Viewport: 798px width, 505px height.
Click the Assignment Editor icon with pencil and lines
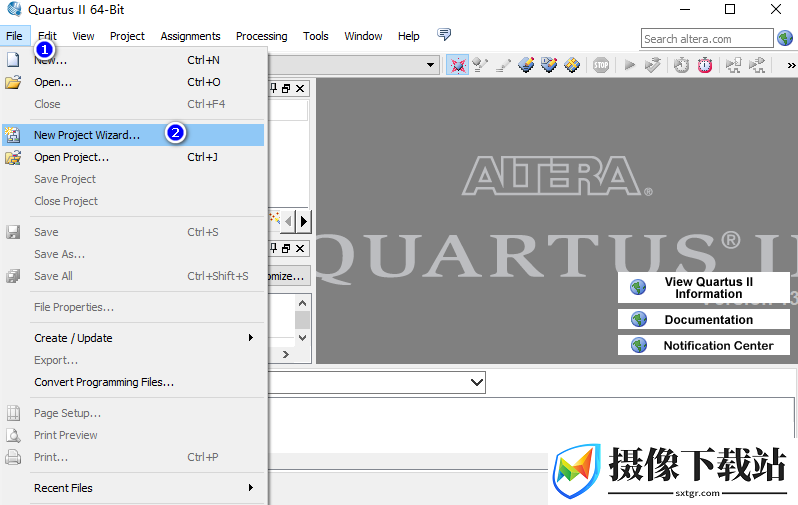(x=480, y=65)
